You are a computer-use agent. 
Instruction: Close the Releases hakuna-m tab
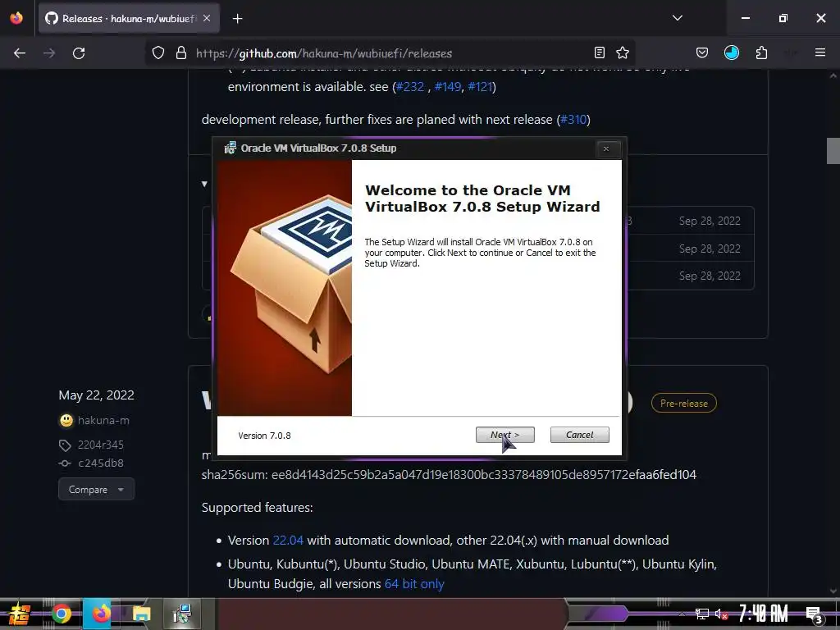click(x=207, y=18)
